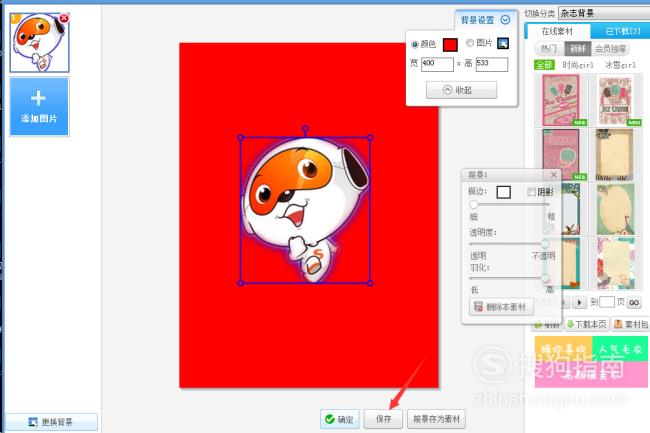Click the bottom-right selection corner handle

(370, 283)
